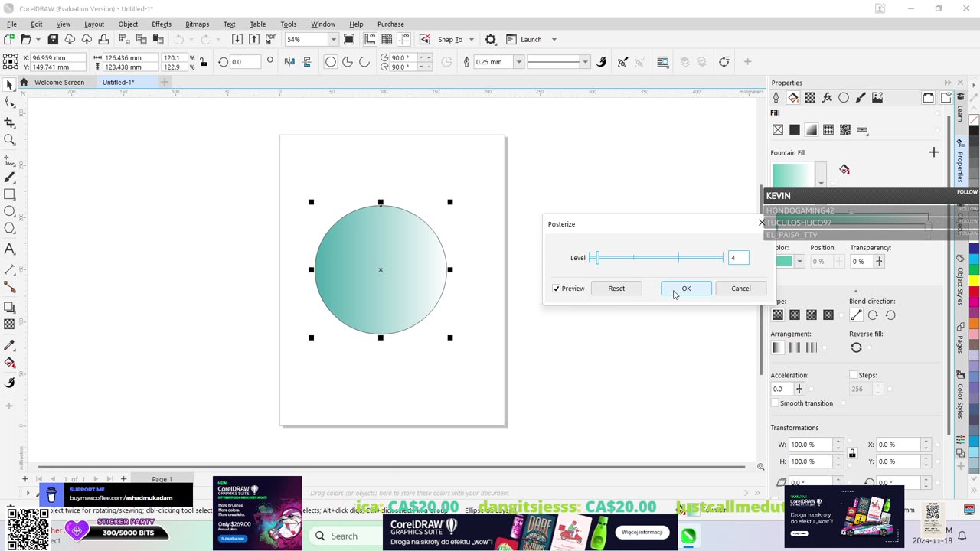Open the Object Styles docker tab
The image size is (980, 551).
(960, 281)
